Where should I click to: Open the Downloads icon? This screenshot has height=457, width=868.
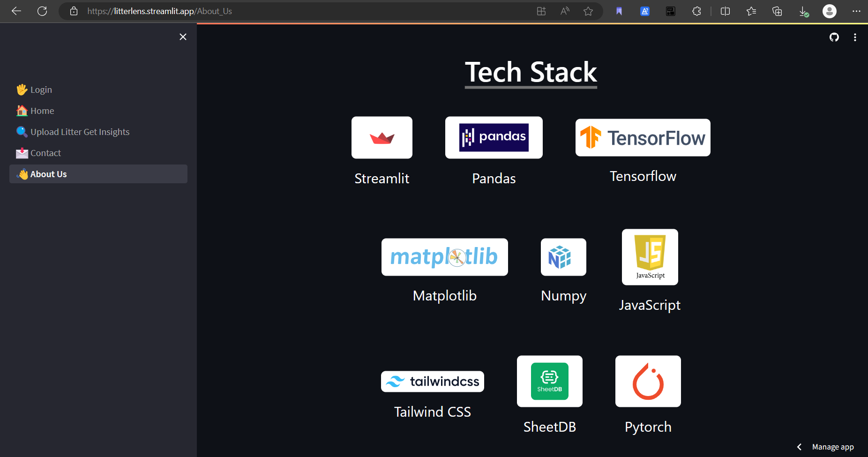coord(804,12)
